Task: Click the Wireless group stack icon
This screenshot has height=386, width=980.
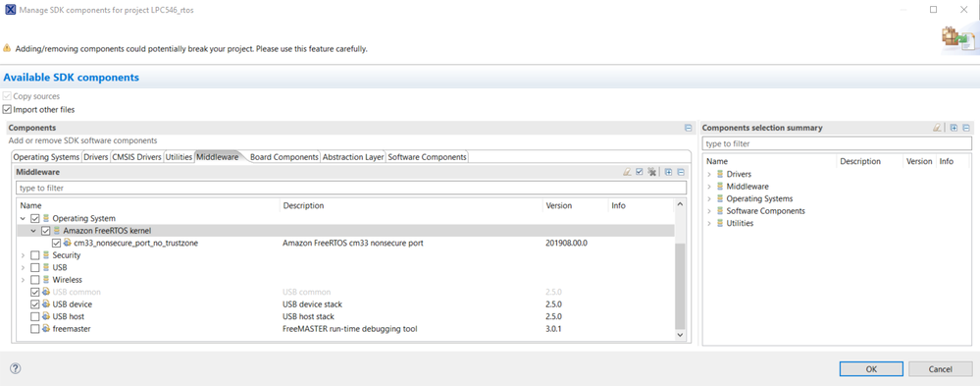Action: tap(46, 280)
